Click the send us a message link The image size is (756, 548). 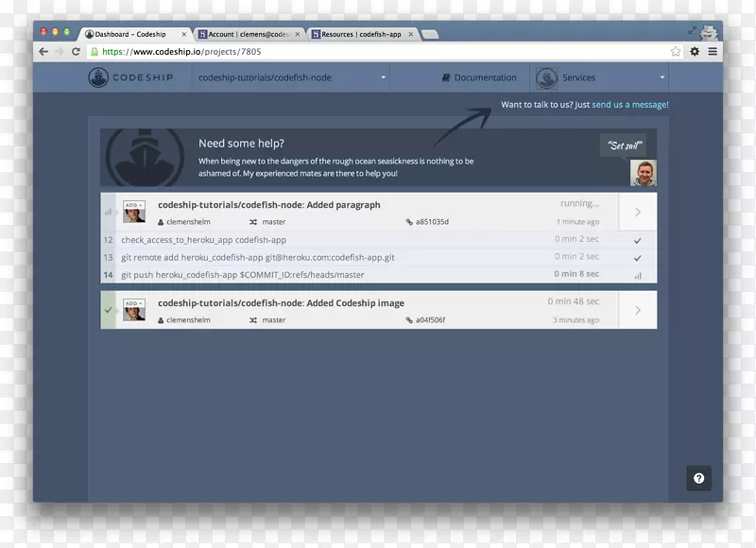629,104
